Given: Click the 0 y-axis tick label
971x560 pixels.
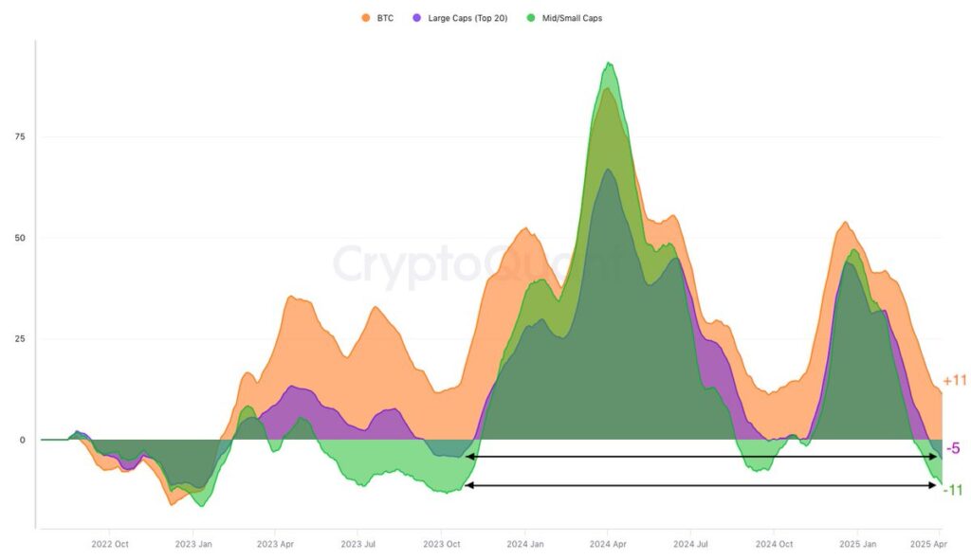Looking at the screenshot, I should click(23, 440).
